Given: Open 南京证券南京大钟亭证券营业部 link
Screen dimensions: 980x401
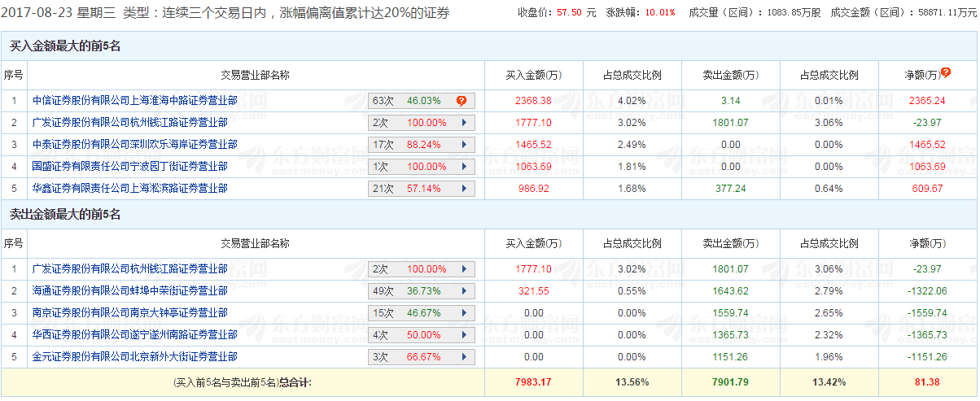Looking at the screenshot, I should (129, 313).
